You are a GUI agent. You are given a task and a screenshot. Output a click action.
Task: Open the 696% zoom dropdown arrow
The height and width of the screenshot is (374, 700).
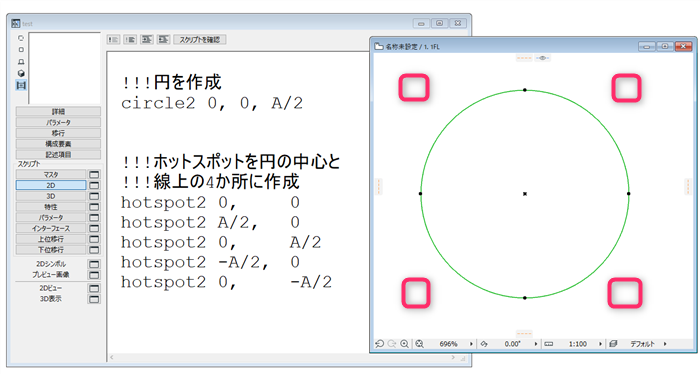(x=471, y=344)
